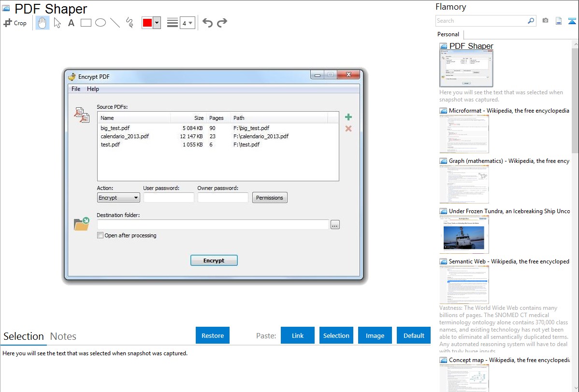Click the page document icon in Flamory header
Image resolution: width=579 pixels, height=392 pixels.
[558, 21]
